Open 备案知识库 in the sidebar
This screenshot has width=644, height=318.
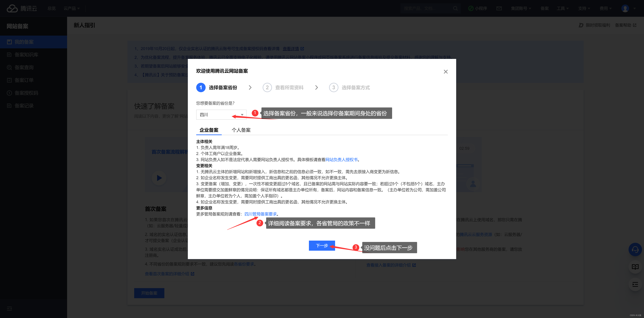(x=34, y=55)
